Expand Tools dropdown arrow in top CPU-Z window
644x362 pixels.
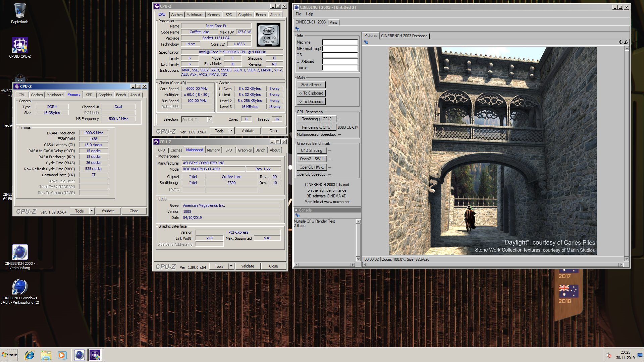[231, 131]
